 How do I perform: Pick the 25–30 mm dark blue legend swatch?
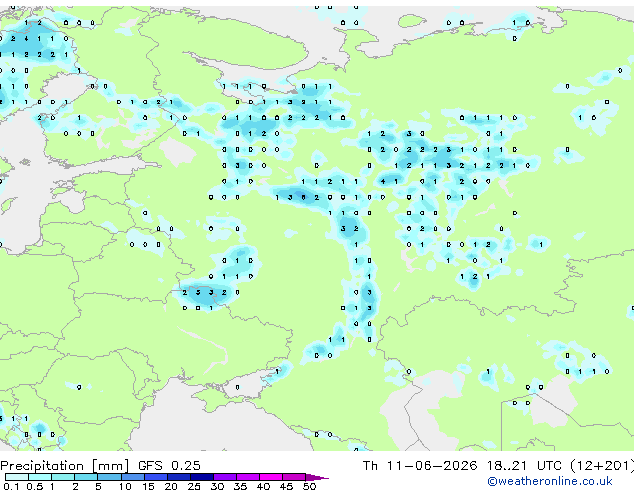[x=202, y=477]
